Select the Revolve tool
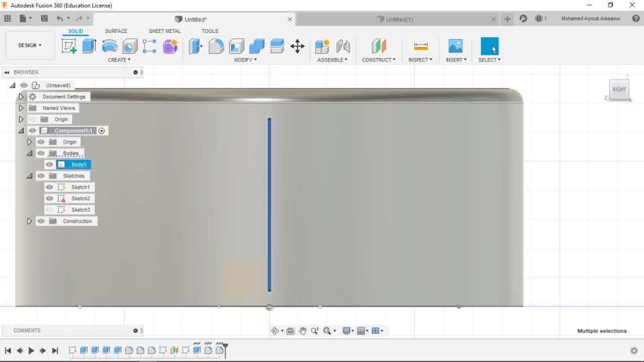This screenshot has height=362, width=644. 110,46
